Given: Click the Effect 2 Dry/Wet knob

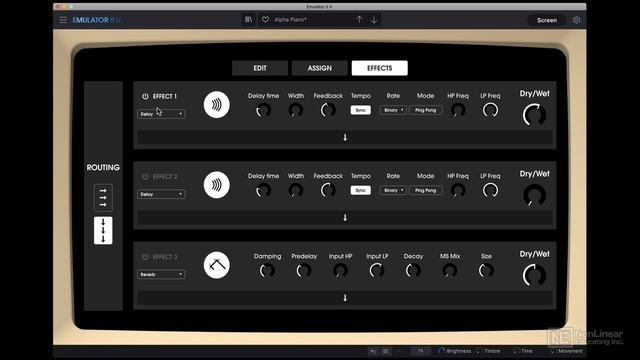Looking at the screenshot, I should (534, 195).
